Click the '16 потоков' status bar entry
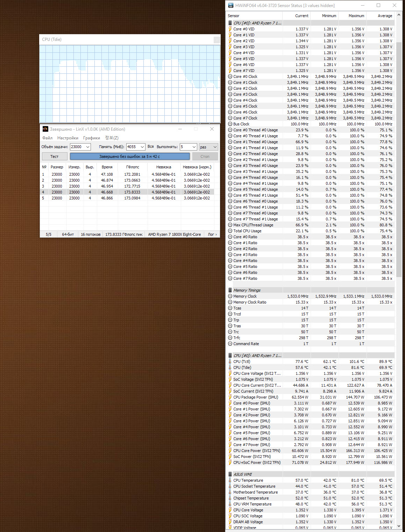The width and height of the screenshot is (405, 532). pos(91,234)
